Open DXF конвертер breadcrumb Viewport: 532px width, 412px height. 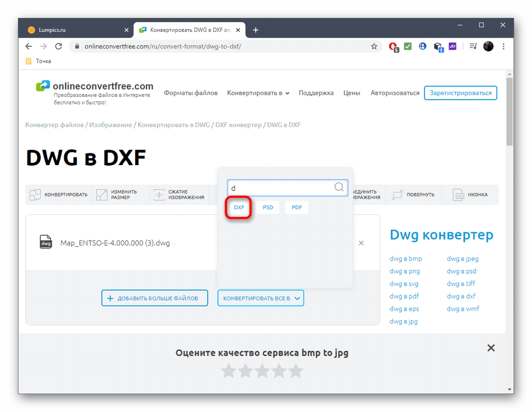[239, 125]
